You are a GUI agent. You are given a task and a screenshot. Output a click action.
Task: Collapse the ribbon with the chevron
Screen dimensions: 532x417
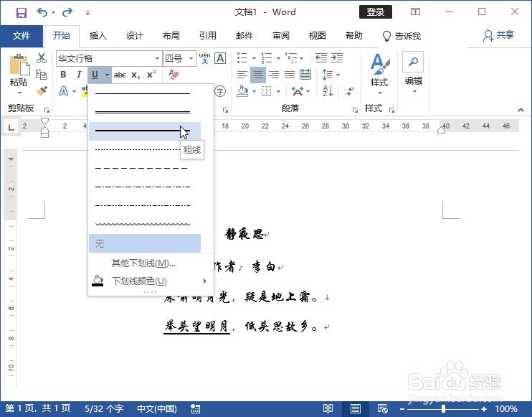click(x=521, y=110)
